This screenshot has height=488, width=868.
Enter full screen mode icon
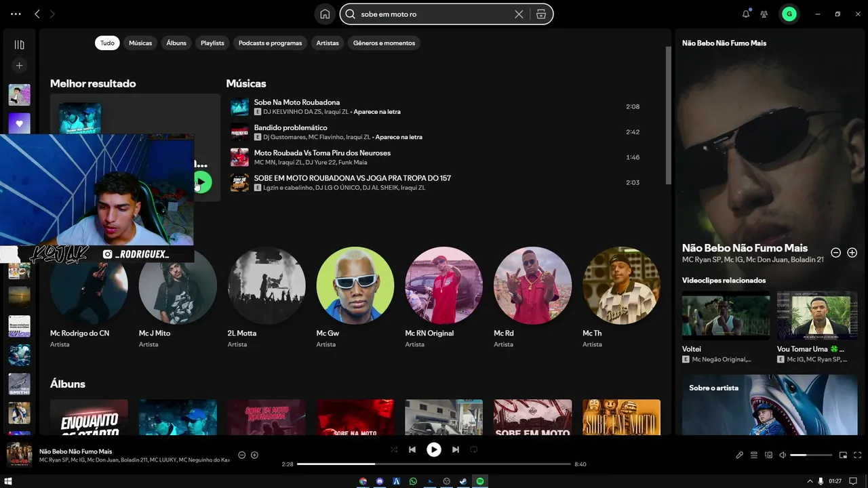pyautogui.click(x=858, y=455)
